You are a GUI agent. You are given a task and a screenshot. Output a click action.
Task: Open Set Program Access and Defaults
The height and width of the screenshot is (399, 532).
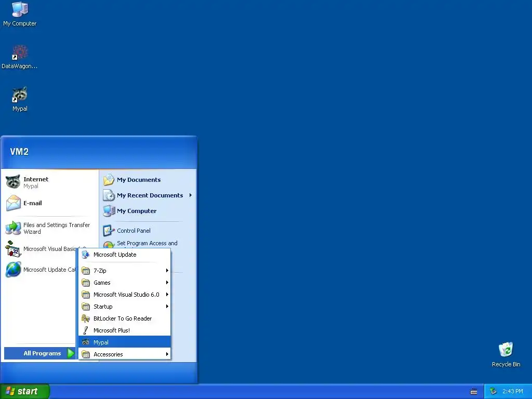click(x=147, y=243)
